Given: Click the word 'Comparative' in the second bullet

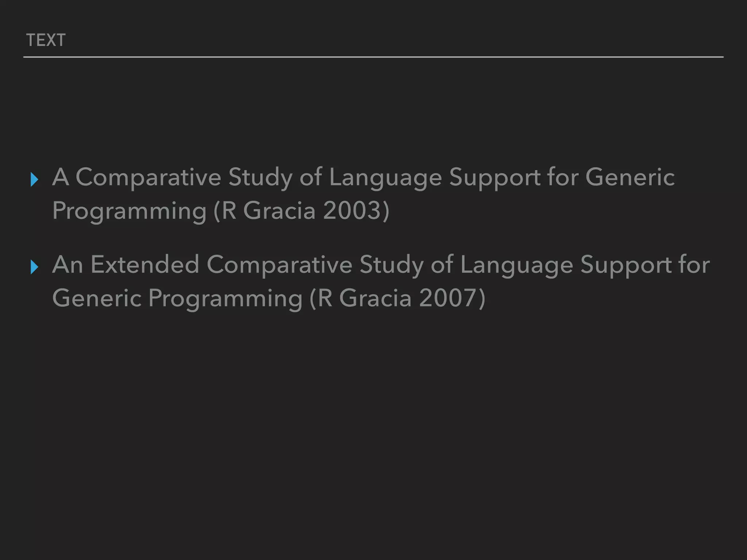Looking at the screenshot, I should click(x=279, y=265).
